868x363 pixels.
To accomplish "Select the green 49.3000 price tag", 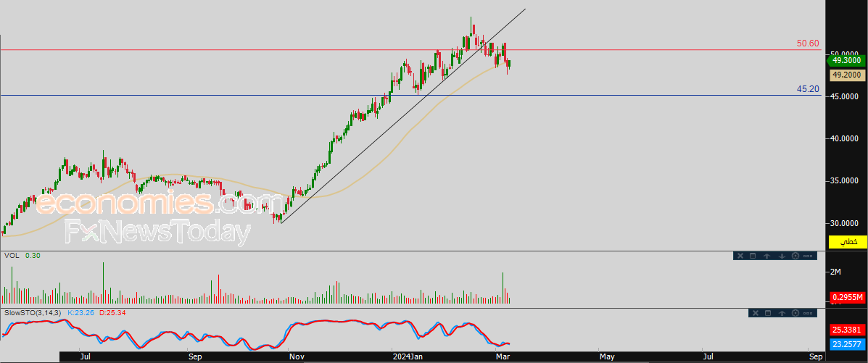I will (847, 60).
